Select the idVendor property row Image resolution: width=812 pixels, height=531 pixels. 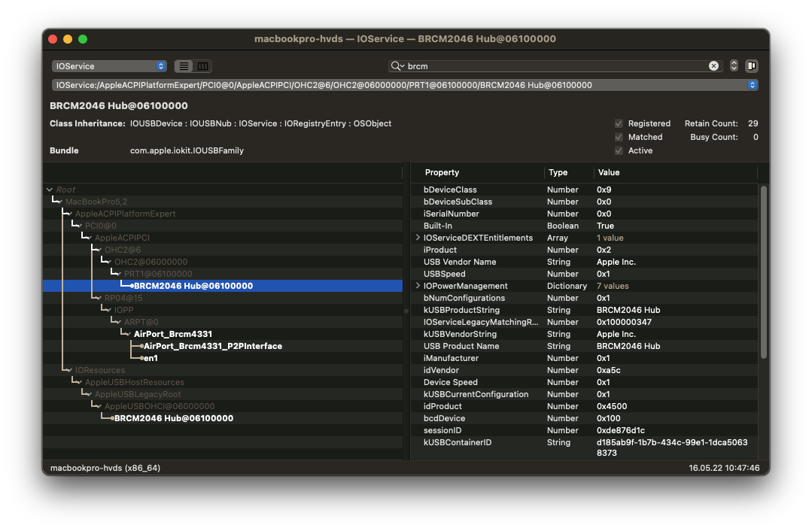click(584, 370)
